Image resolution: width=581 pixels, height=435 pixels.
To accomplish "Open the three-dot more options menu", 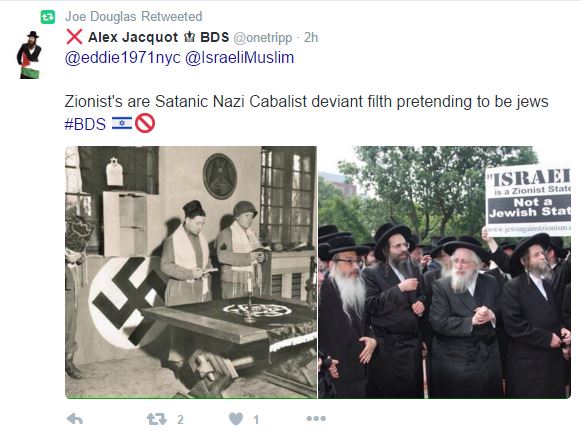I will tap(316, 419).
